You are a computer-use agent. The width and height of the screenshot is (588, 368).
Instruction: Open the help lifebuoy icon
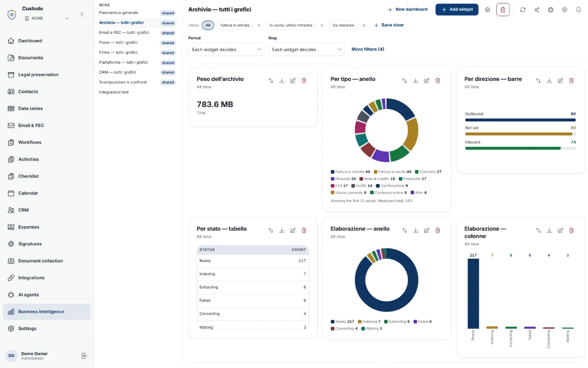click(x=551, y=10)
